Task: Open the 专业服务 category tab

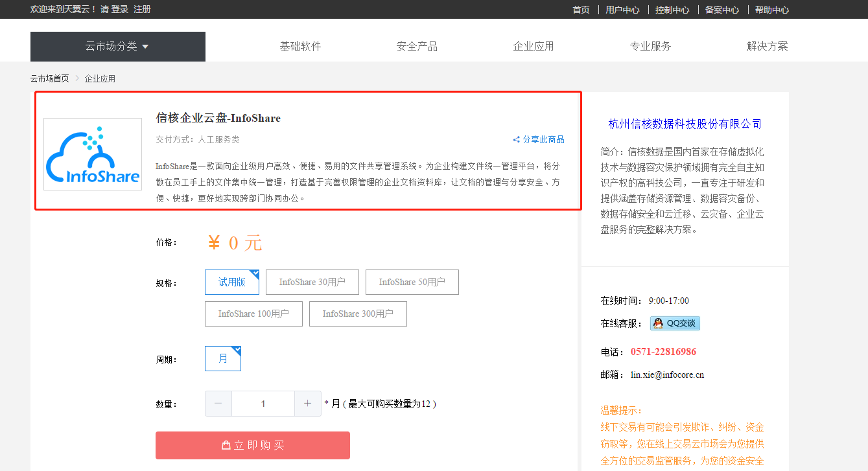Action: coord(650,47)
